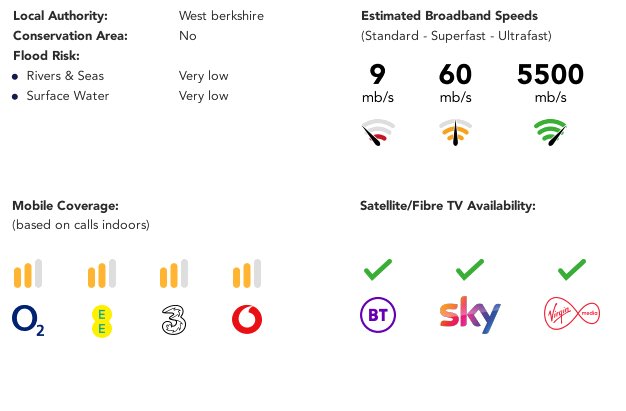Click the 5500 mb/s ultrafast speed value

pyautogui.click(x=550, y=83)
